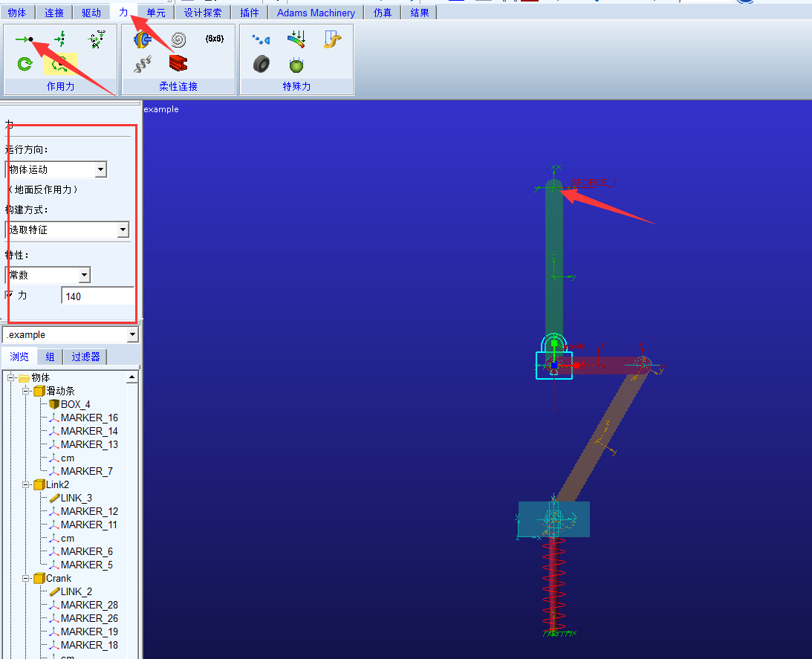Switch to the 仿真 ribbon tab

pyautogui.click(x=383, y=13)
